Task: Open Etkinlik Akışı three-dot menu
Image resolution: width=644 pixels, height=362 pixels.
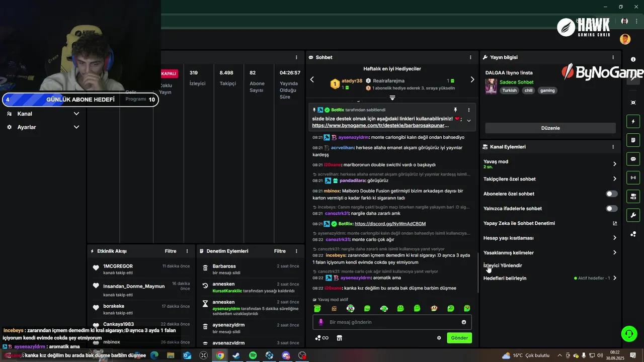Action: tap(187, 251)
